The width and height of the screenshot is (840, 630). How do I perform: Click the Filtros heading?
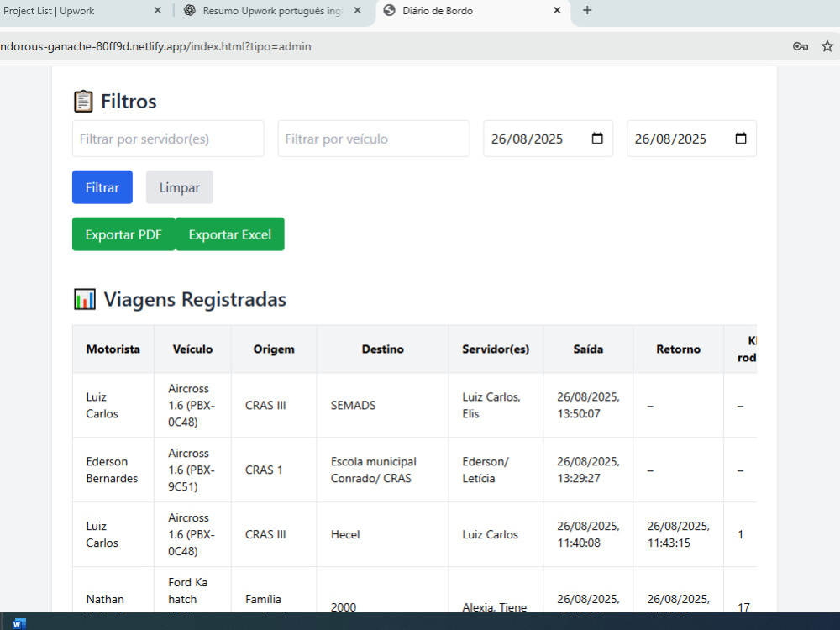pyautogui.click(x=129, y=102)
